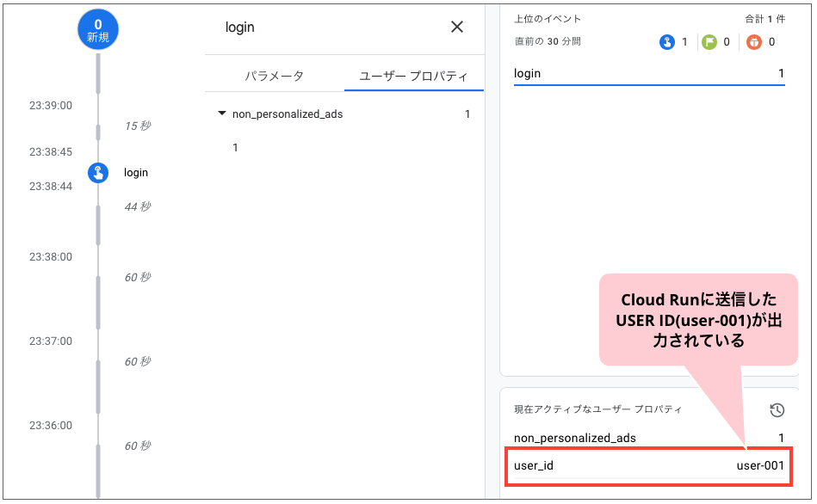817x504 pixels.
Task: Select the blue login event icon on timeline
Action: (x=97, y=172)
